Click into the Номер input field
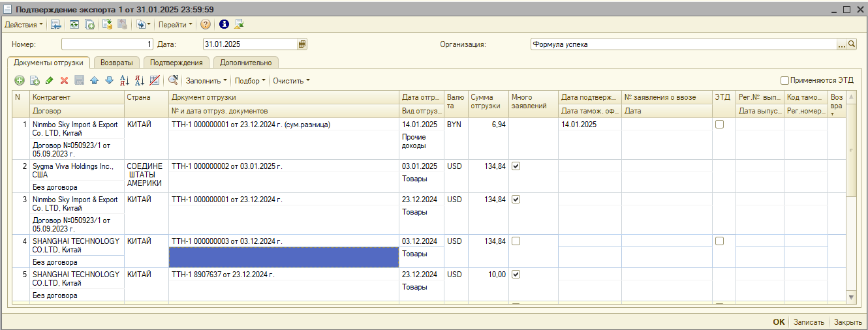This screenshot has height=330, width=868. 107,44
